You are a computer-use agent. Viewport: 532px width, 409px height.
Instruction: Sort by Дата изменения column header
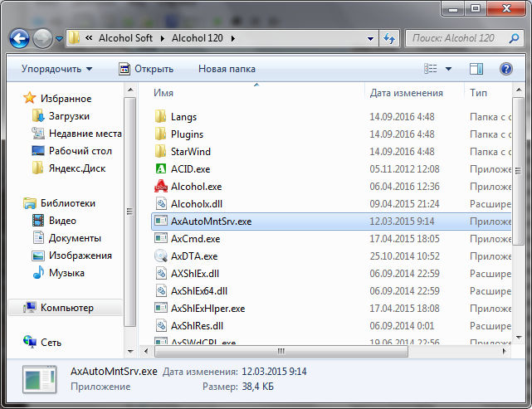(x=406, y=93)
